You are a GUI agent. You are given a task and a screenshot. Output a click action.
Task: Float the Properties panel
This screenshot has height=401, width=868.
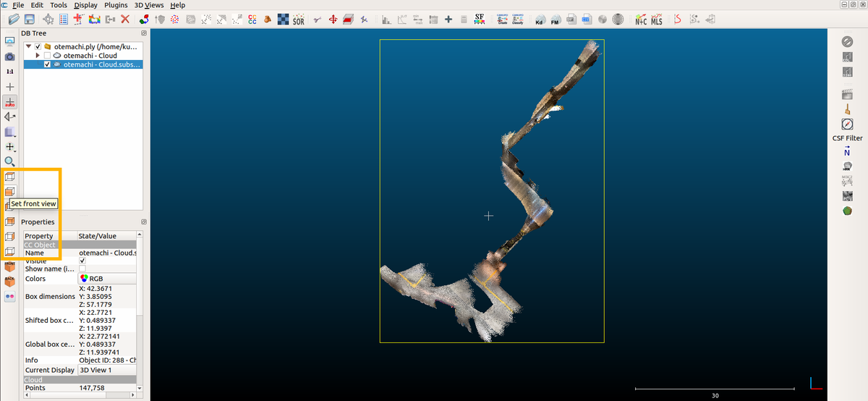coord(143,222)
